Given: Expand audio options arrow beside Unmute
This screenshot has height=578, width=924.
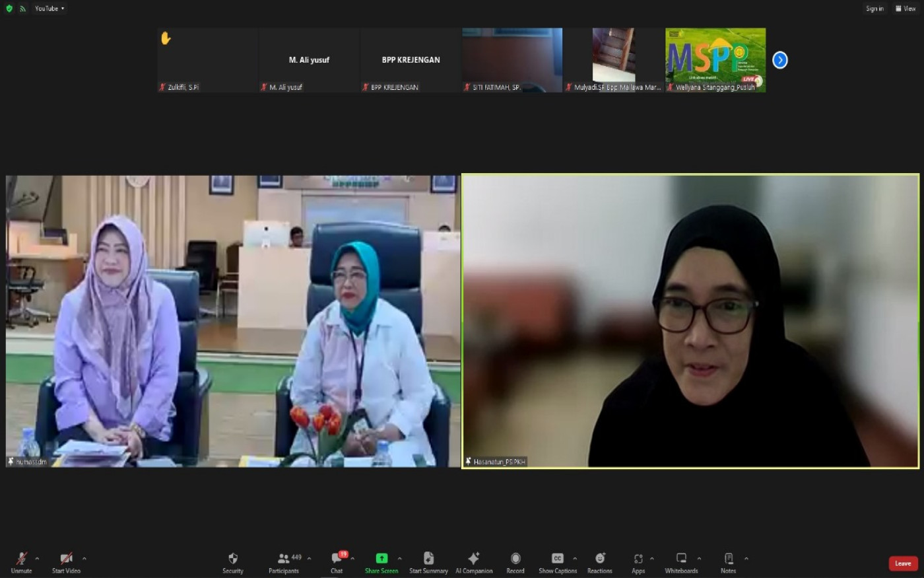Looking at the screenshot, I should [37, 559].
